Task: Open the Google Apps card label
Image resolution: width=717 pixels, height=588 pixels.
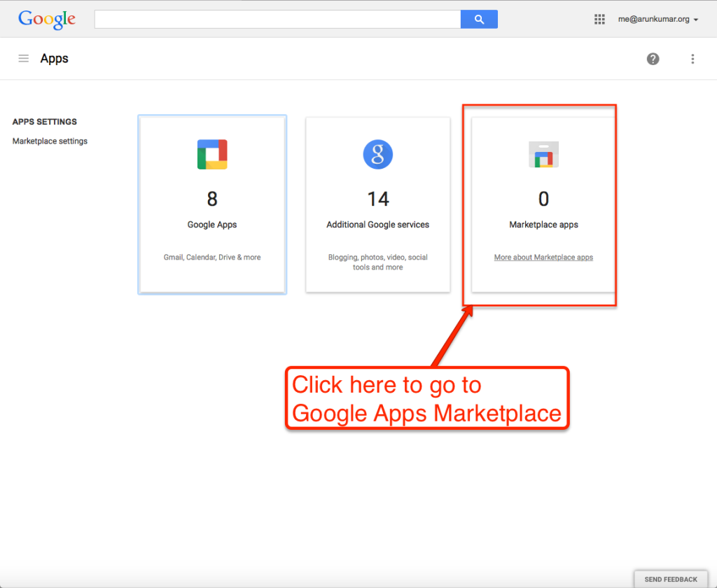Action: click(212, 225)
